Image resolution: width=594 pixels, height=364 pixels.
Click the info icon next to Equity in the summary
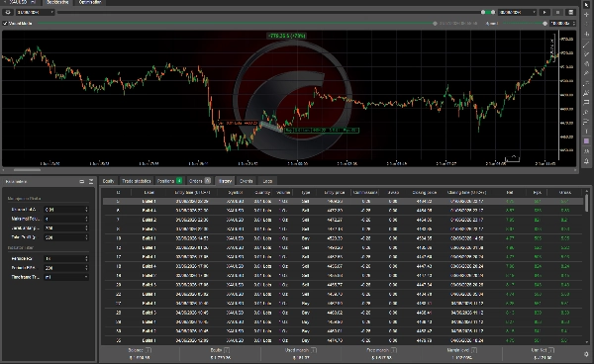tap(227, 350)
